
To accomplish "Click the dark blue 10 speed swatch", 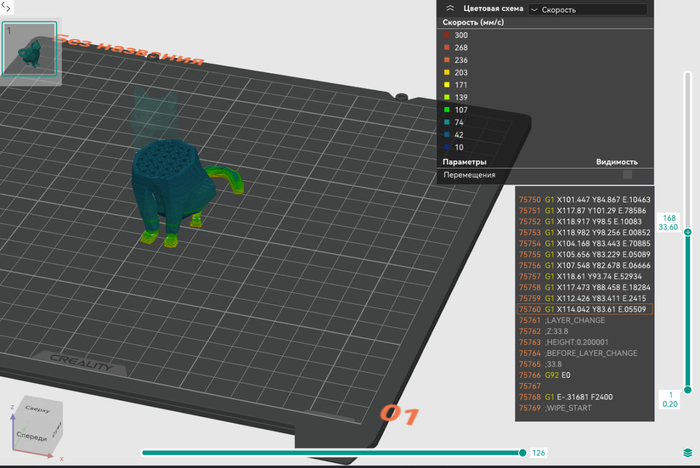I will (x=446, y=147).
